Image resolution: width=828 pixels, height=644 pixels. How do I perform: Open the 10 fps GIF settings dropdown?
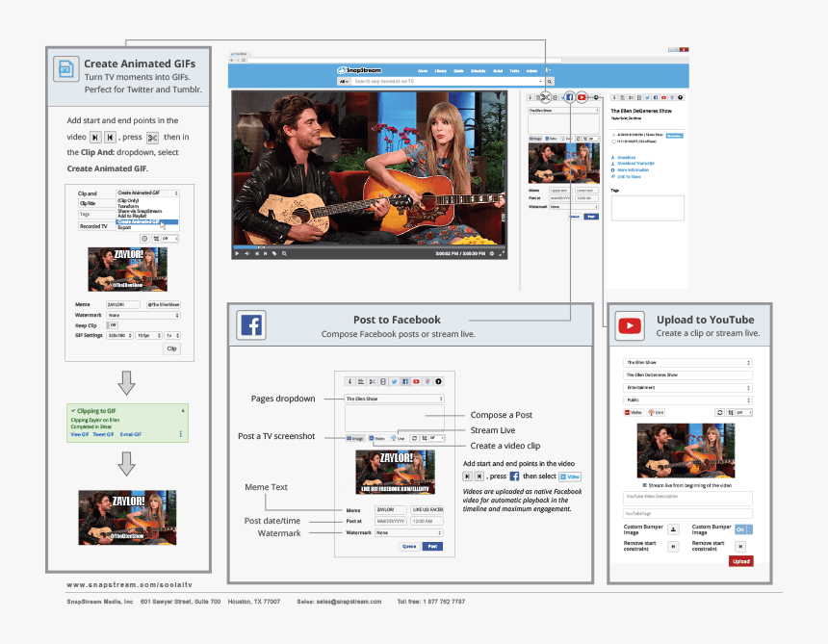coord(149,336)
